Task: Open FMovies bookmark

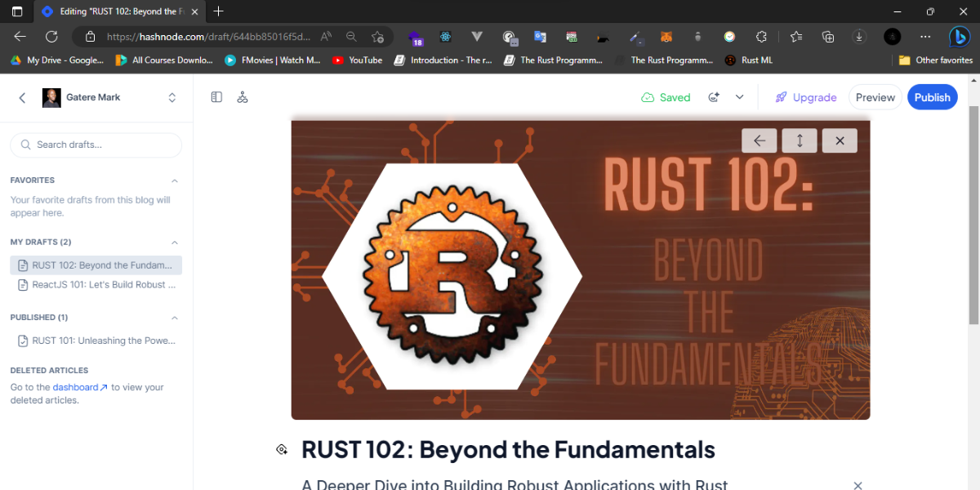Action: click(273, 60)
